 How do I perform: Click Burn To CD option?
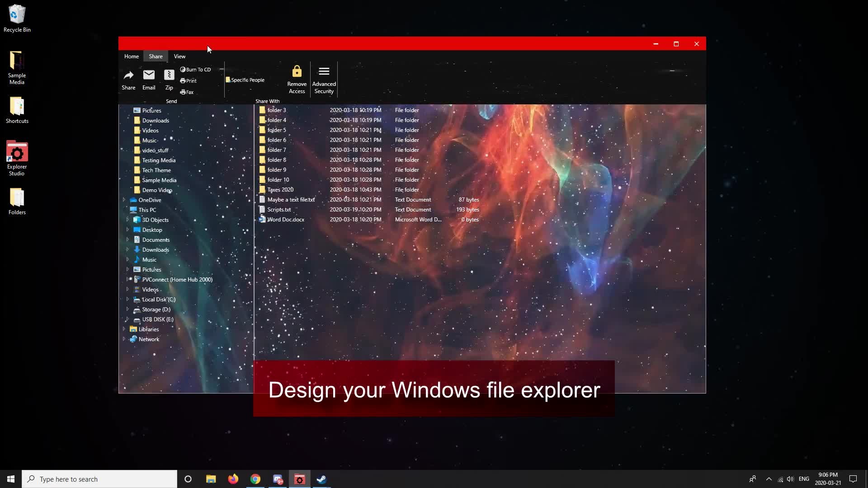(196, 70)
